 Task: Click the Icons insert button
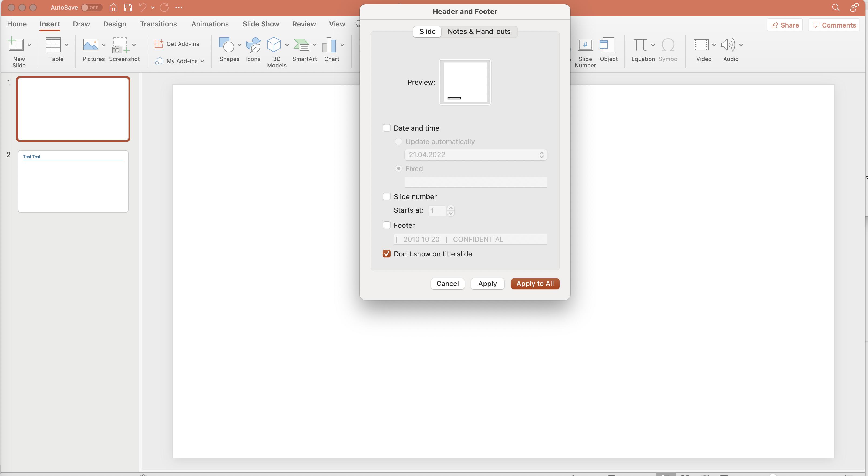click(x=253, y=45)
